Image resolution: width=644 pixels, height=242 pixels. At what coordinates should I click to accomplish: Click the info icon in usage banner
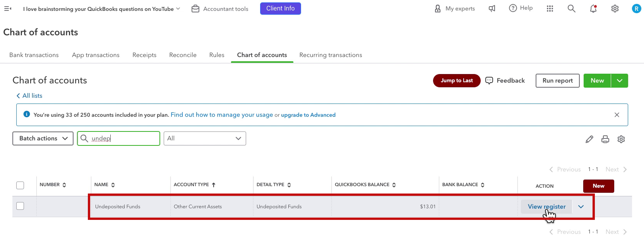point(27,114)
